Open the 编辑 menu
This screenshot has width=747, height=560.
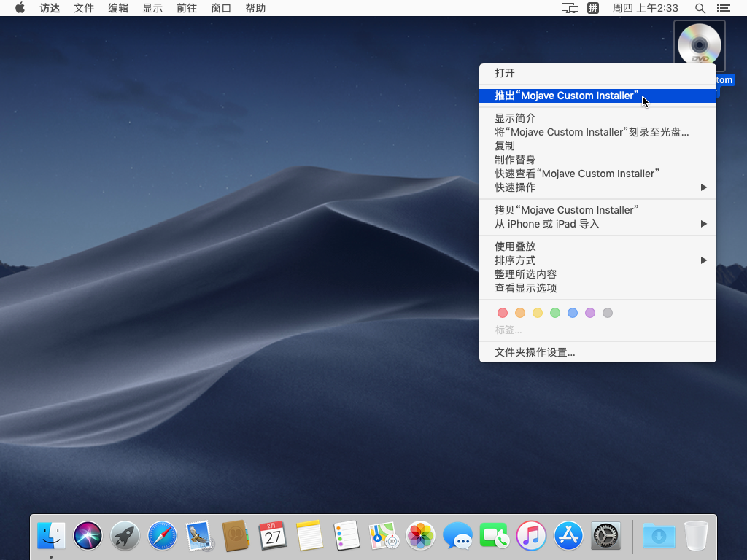118,8
